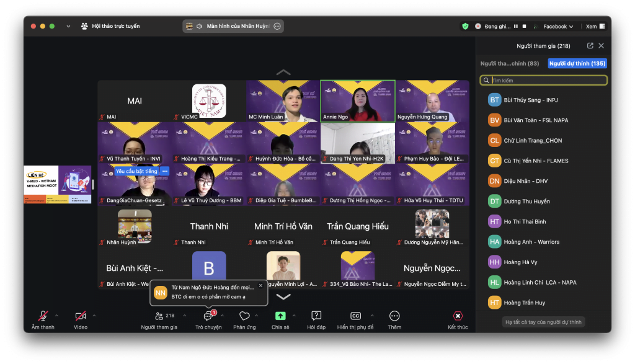Open the Trò chuyện chat icon
635x364 pixels.
[208, 316]
